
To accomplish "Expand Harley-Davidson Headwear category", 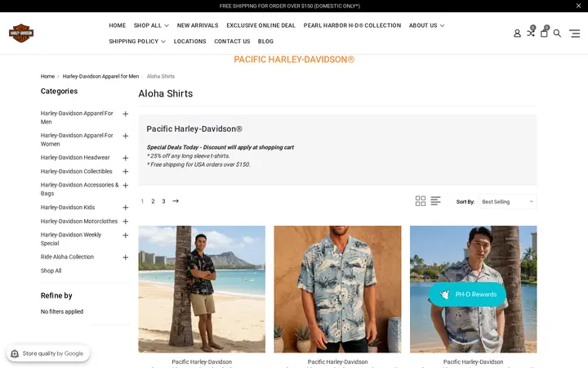I will pos(125,158).
